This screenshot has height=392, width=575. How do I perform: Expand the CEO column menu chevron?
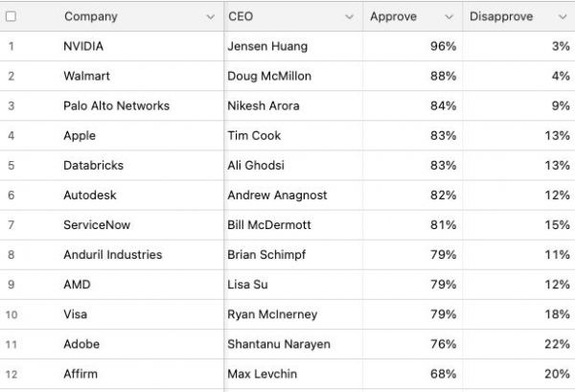[x=350, y=16]
